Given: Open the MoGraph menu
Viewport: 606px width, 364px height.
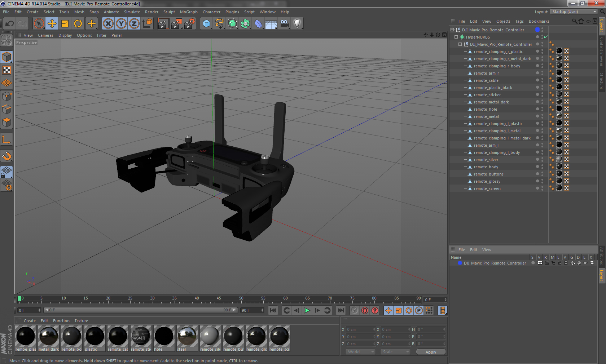Looking at the screenshot, I should tap(189, 12).
